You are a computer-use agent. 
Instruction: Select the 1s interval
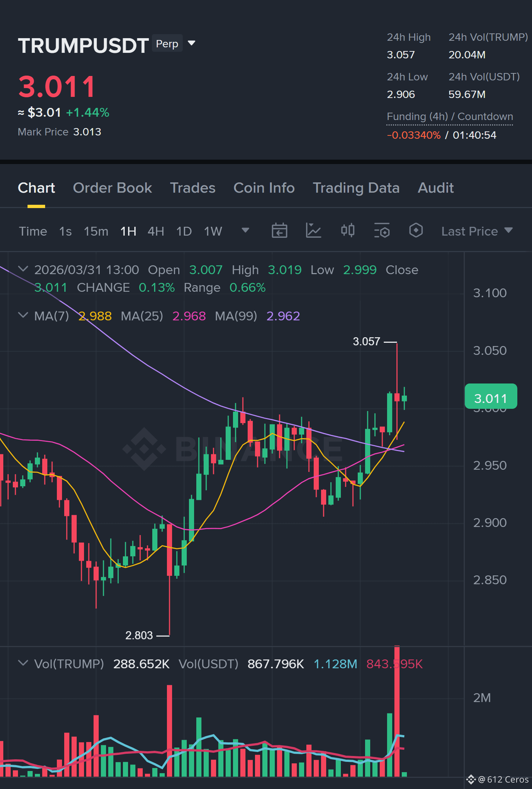click(65, 231)
